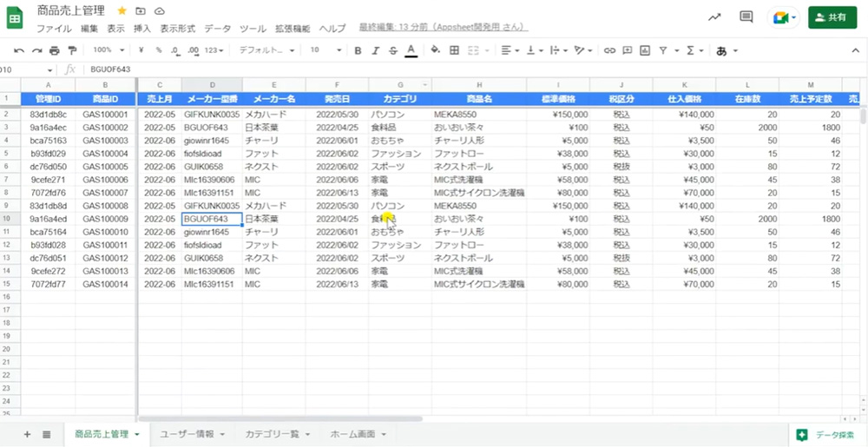The image size is (868, 447).
Task: Click the Redo arrow icon
Action: [36, 50]
